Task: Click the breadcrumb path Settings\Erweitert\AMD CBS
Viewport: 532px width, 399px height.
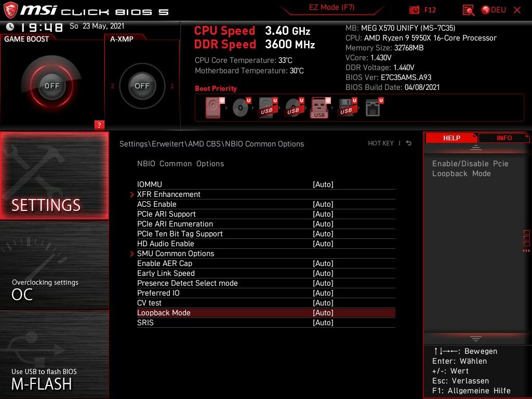Action: pyautogui.click(x=170, y=144)
